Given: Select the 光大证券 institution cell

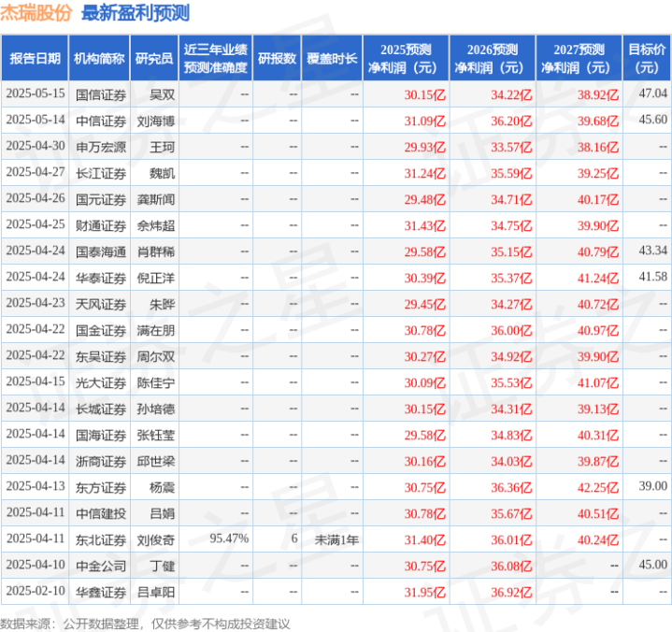Looking at the screenshot, I should 101,382.
